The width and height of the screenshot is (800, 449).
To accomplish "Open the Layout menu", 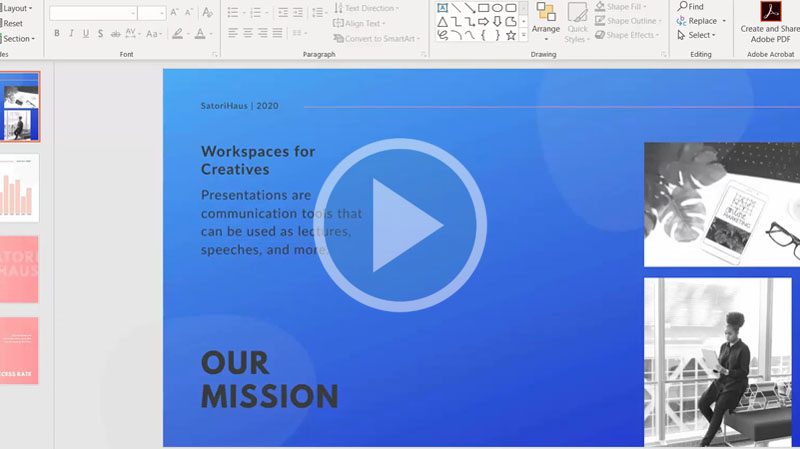I will click(17, 8).
